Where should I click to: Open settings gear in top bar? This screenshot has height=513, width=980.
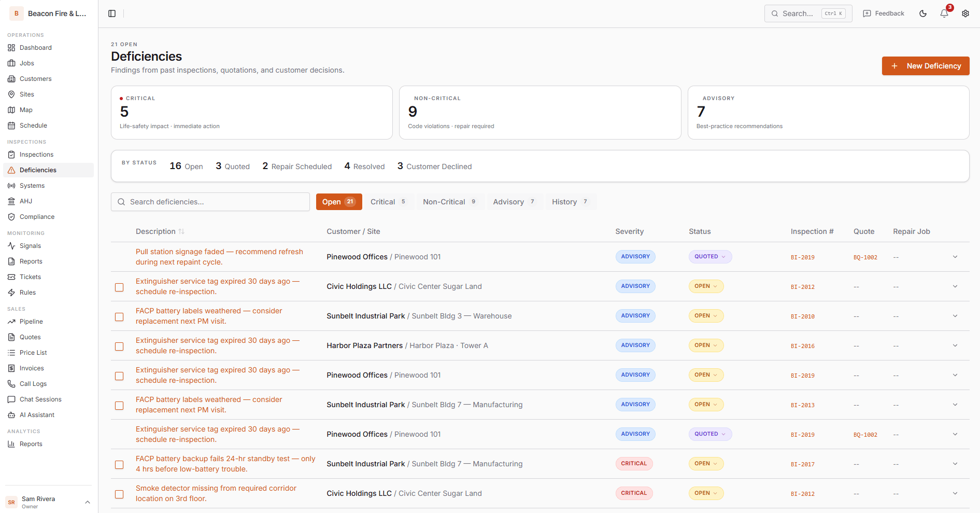pyautogui.click(x=965, y=13)
